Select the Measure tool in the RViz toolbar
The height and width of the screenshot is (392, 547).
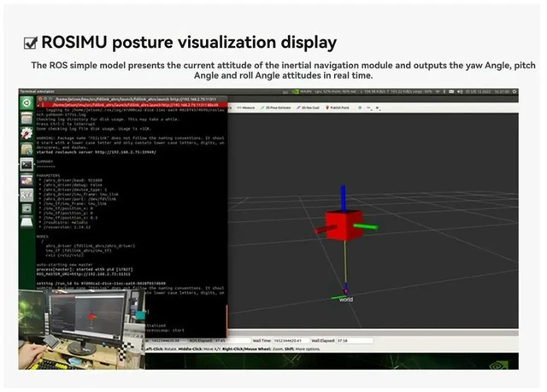(246, 108)
